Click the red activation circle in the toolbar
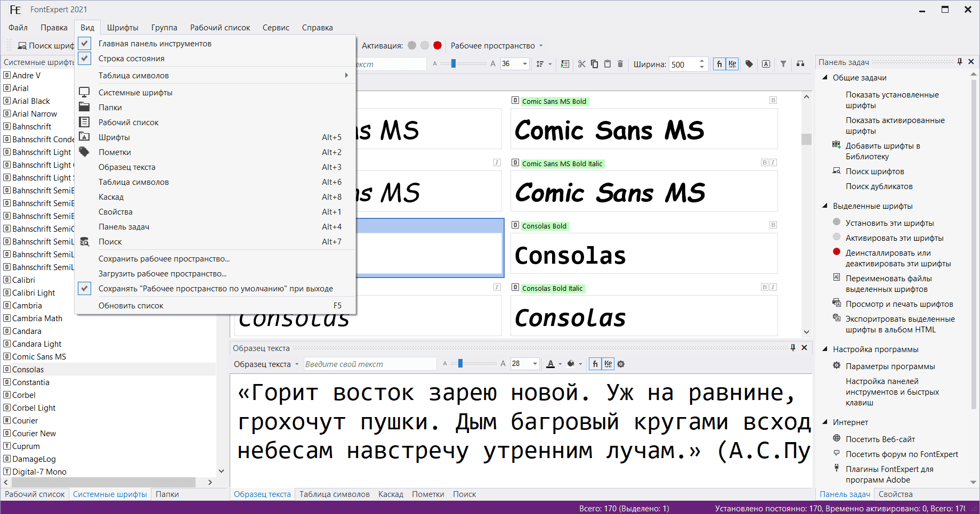 coord(438,45)
